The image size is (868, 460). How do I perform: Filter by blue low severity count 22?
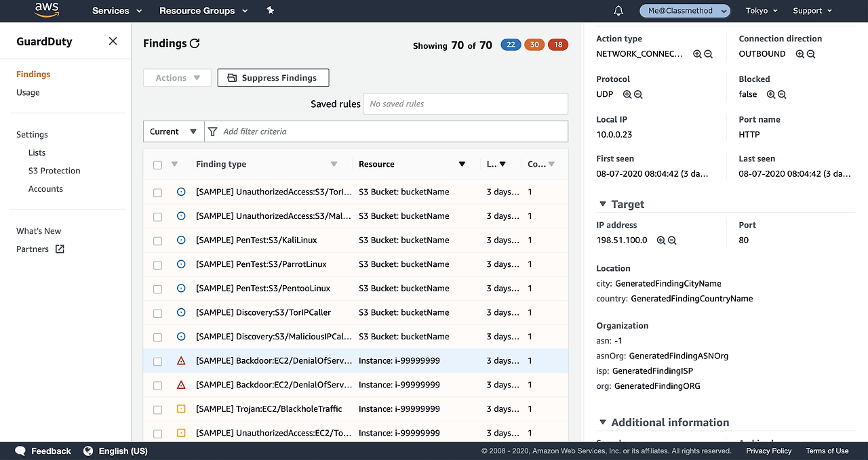pos(511,45)
